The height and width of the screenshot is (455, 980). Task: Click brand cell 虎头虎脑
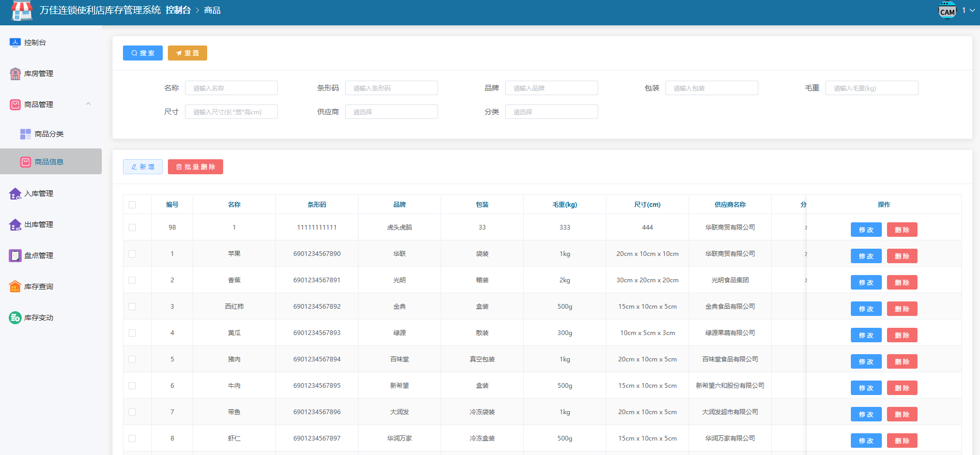[399, 228]
